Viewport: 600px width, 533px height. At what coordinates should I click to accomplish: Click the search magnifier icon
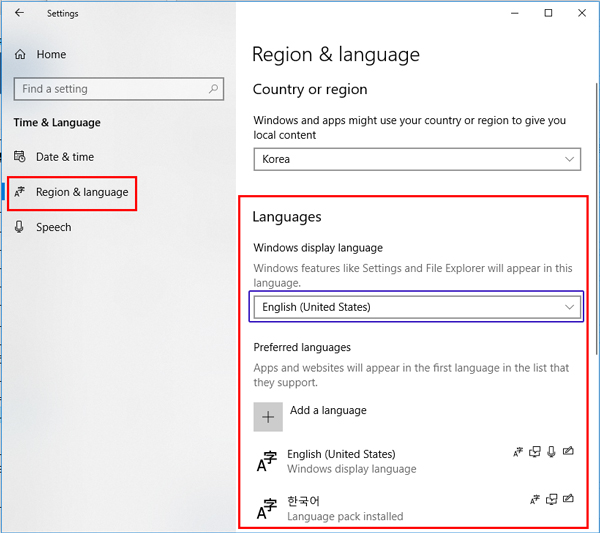pyautogui.click(x=213, y=89)
